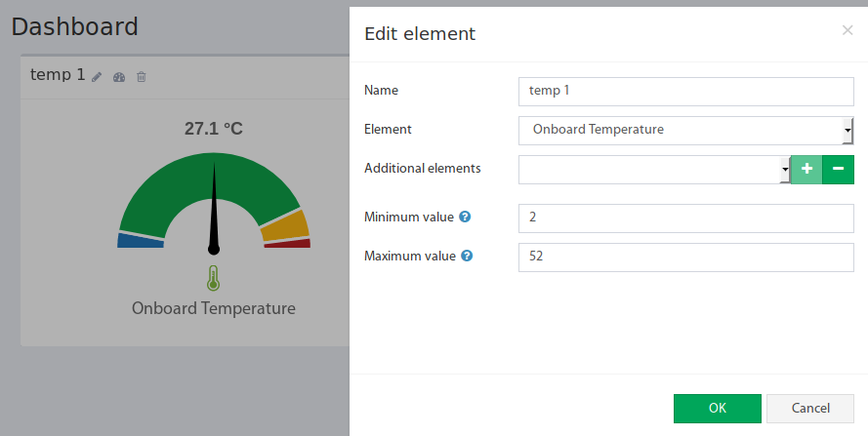
Task: Remove an additional element with minus button
Action: coord(838,170)
